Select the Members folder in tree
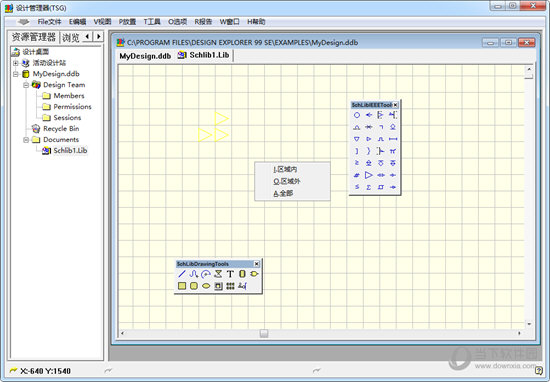 coord(68,96)
